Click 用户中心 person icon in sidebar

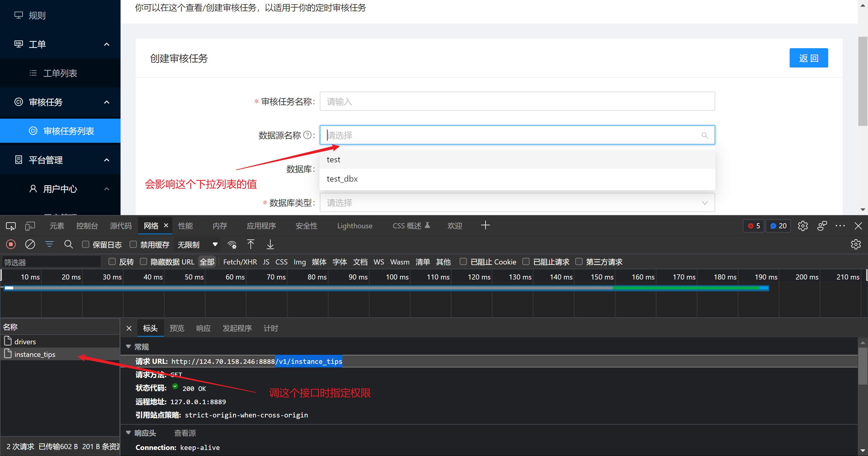(x=33, y=189)
